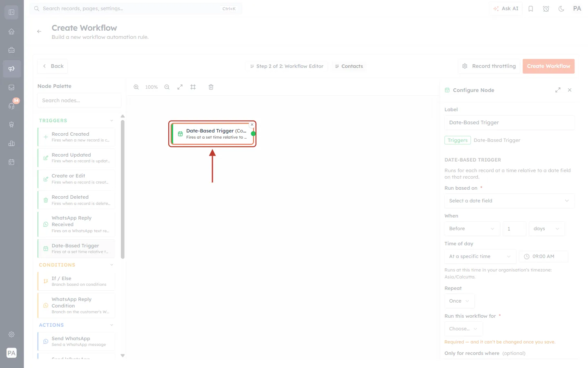The width and height of the screenshot is (588, 368).
Task: Collapse the Conditions section in Node Palette
Action: pos(111,265)
